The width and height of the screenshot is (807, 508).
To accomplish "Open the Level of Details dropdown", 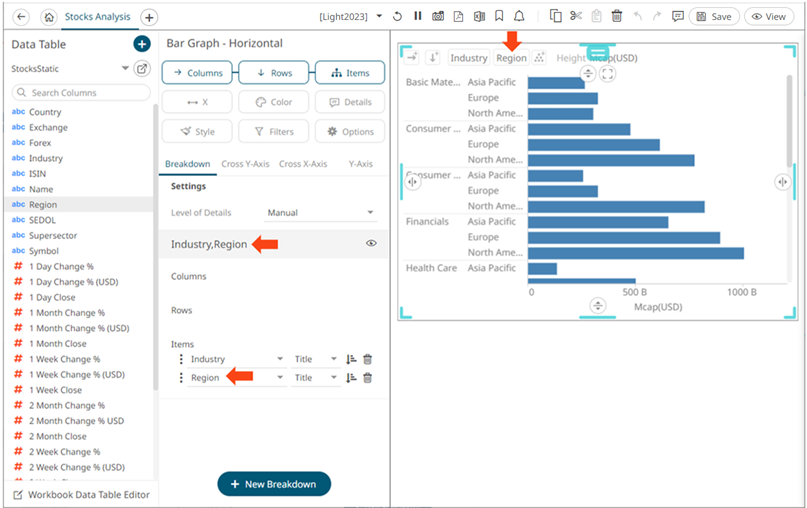I will point(320,213).
